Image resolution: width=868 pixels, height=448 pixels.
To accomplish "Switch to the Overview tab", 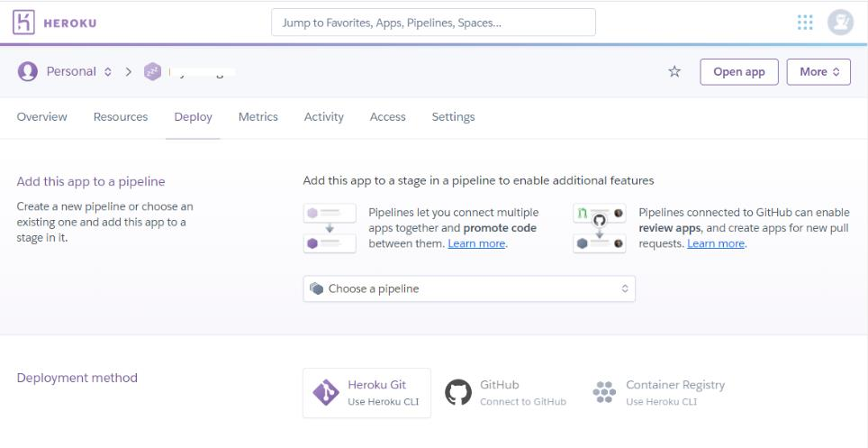I will pyautogui.click(x=42, y=117).
